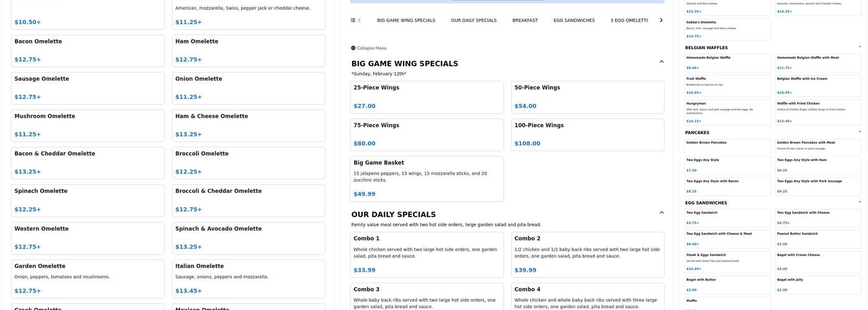Screen dimensions: 868x310
Task: Choose the 25-Piece Wings item
Action: coord(427,97)
